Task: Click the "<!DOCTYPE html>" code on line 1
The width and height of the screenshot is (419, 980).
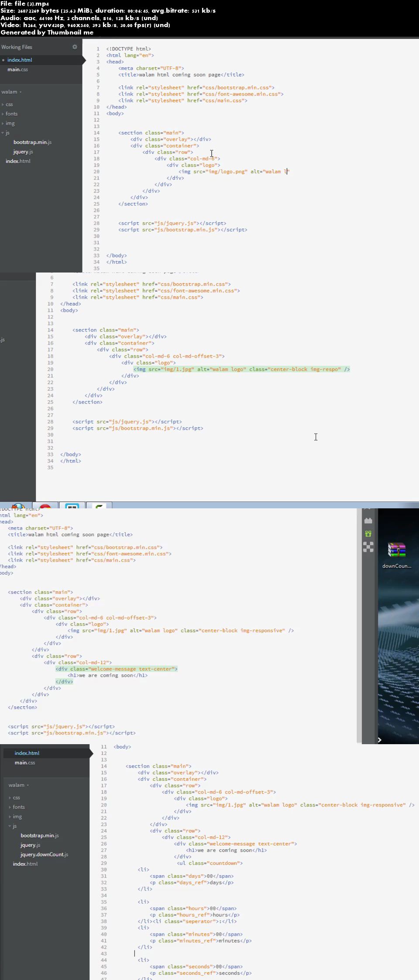Action: pos(129,49)
